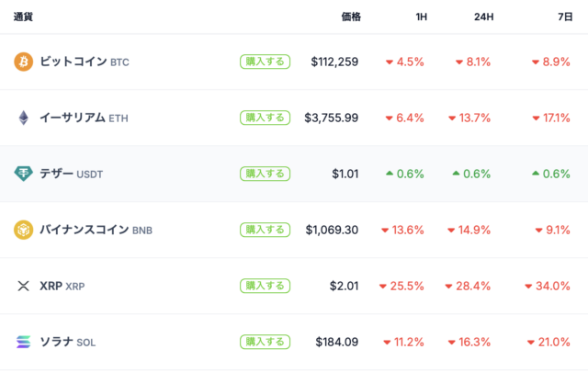
Task: Click the Bitcoin coin logo icon
Action: point(23,62)
